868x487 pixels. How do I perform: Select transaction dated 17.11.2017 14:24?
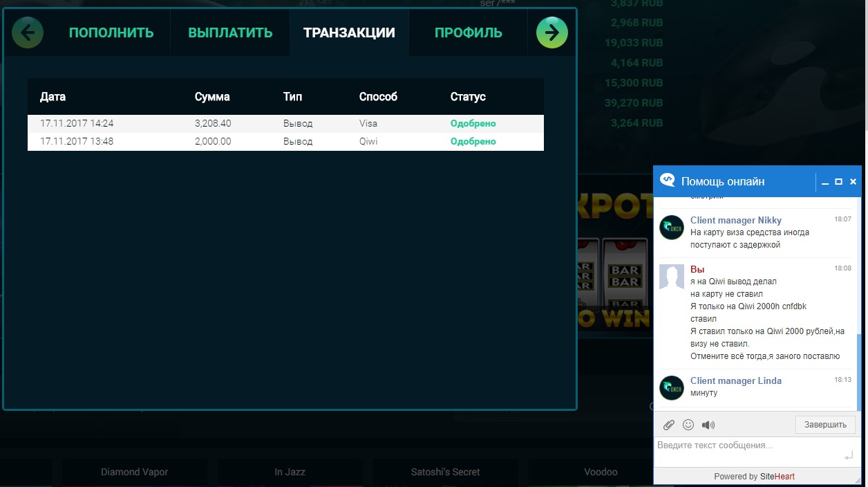(x=285, y=124)
